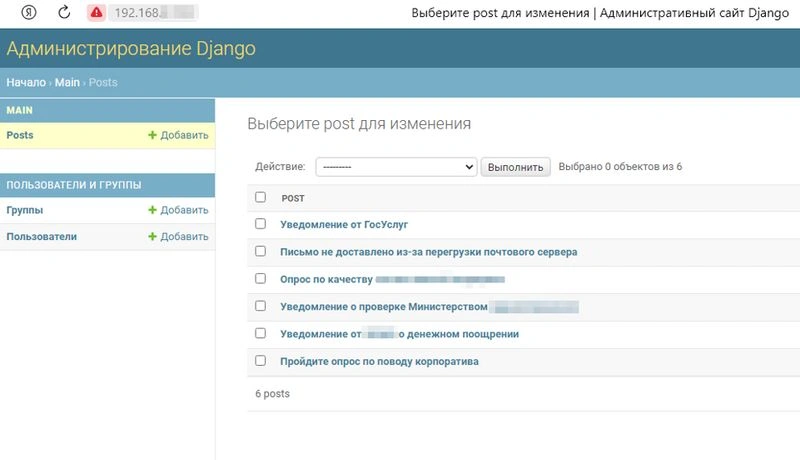Open Пользователи in the sidebar
Screen dimensions: 800x460
41,237
